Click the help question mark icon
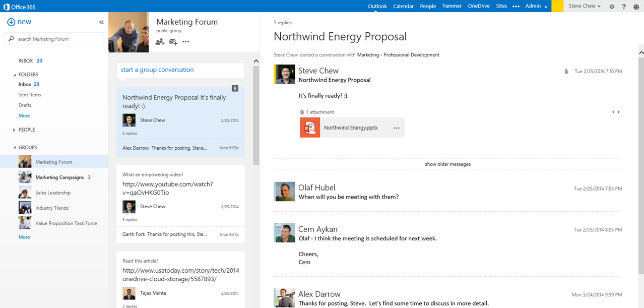This screenshot has width=644, height=308. pyautogui.click(x=624, y=7)
